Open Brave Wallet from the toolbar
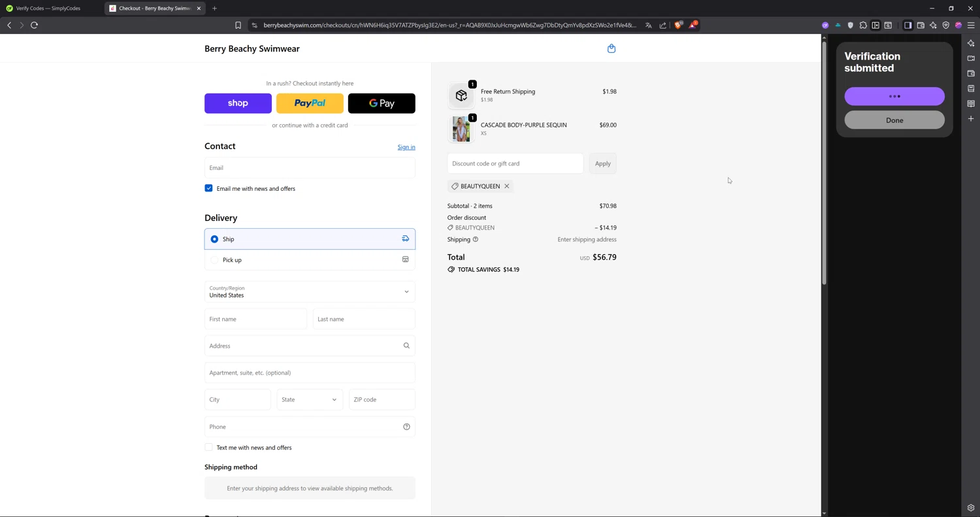 tap(921, 25)
